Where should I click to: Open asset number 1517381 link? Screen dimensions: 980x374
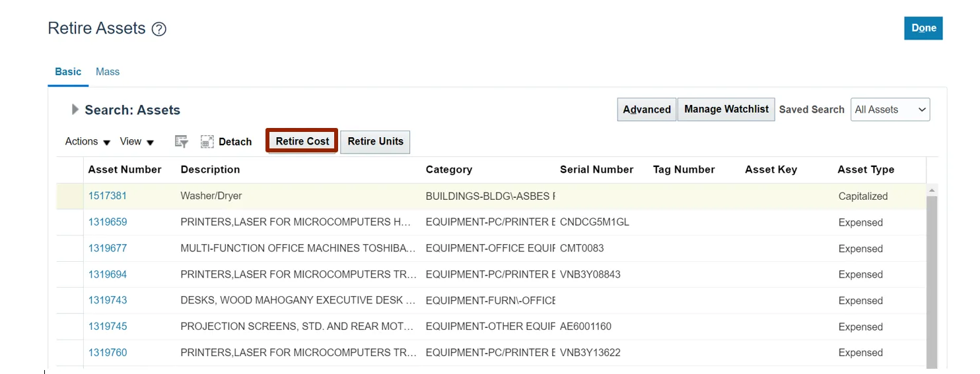point(108,196)
